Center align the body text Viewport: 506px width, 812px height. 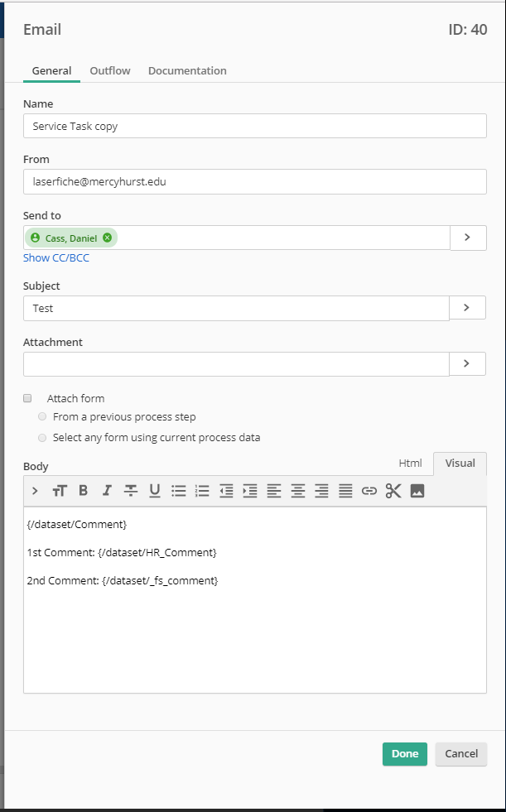[298, 491]
